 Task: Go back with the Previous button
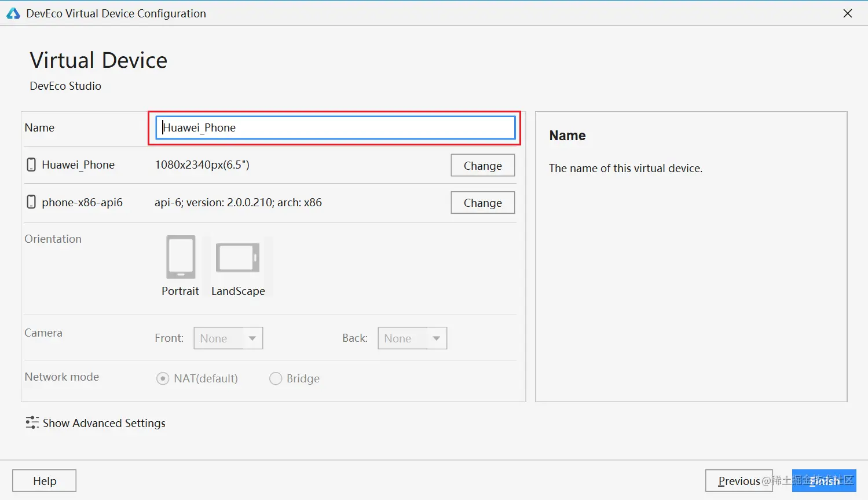coord(739,481)
